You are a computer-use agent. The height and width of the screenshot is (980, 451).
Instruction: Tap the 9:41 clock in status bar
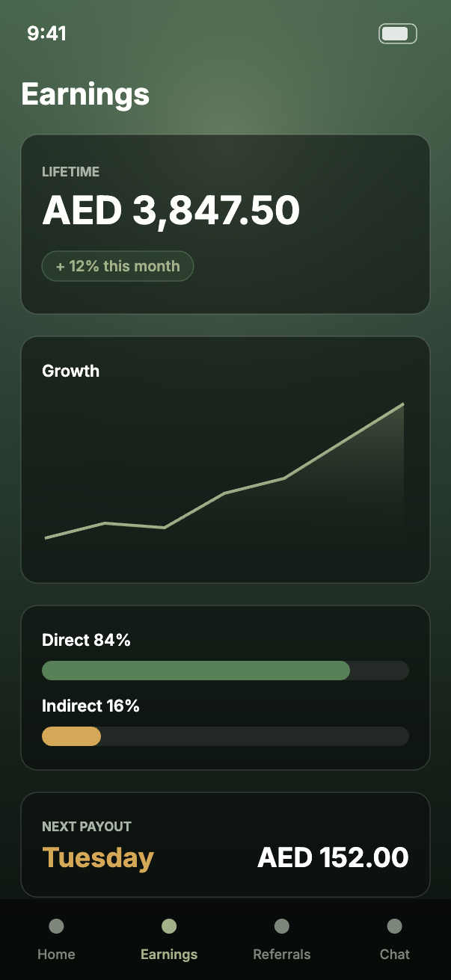click(46, 34)
